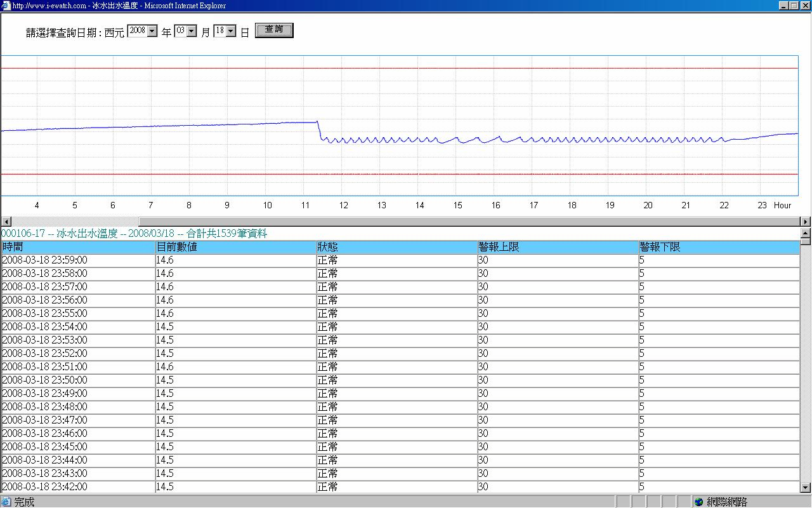Open the month dropdown showing 03
Screen dimensions: 812x508
[192, 30]
